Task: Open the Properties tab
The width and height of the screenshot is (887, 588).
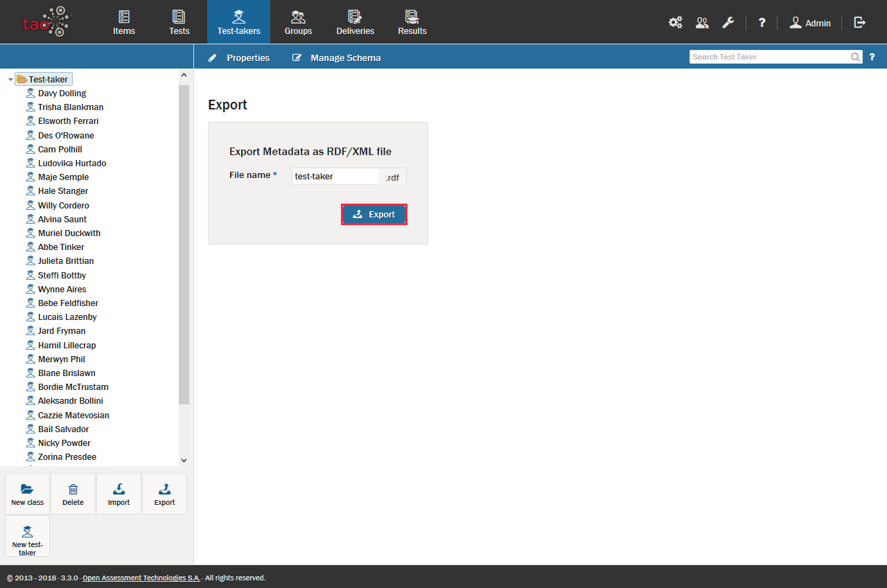Action: [x=238, y=57]
